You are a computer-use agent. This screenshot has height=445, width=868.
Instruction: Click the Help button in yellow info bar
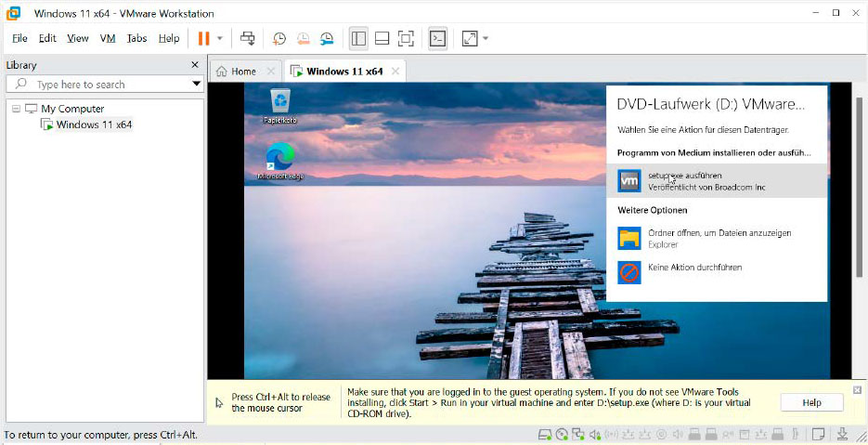pyautogui.click(x=811, y=403)
